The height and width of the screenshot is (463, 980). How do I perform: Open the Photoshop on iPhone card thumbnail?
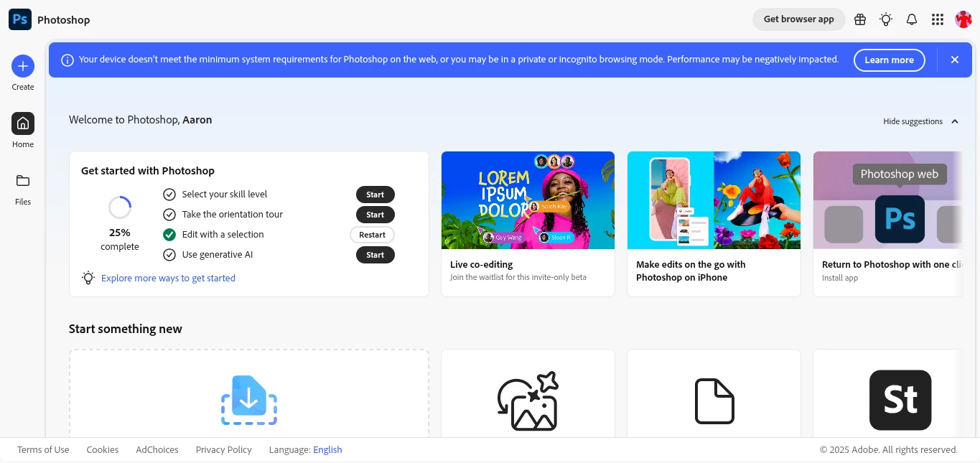(x=714, y=200)
